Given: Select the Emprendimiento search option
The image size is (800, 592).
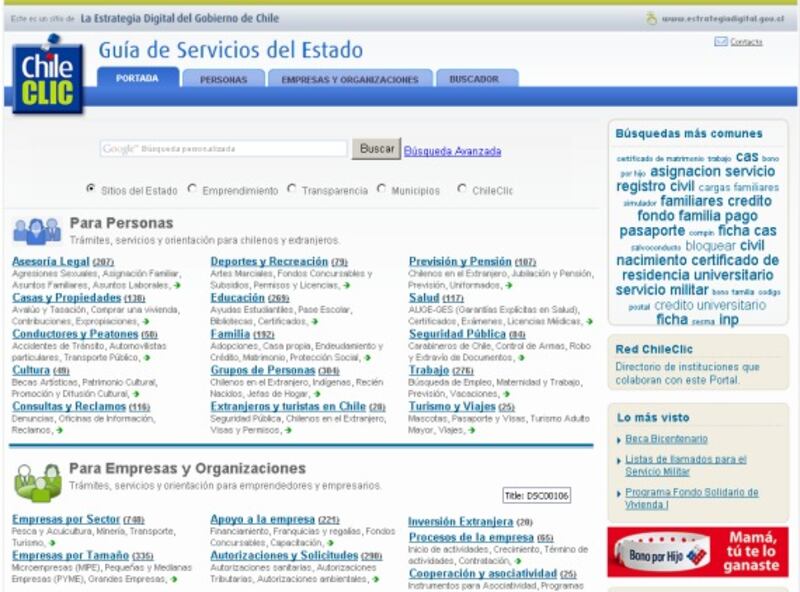Looking at the screenshot, I should [x=193, y=189].
